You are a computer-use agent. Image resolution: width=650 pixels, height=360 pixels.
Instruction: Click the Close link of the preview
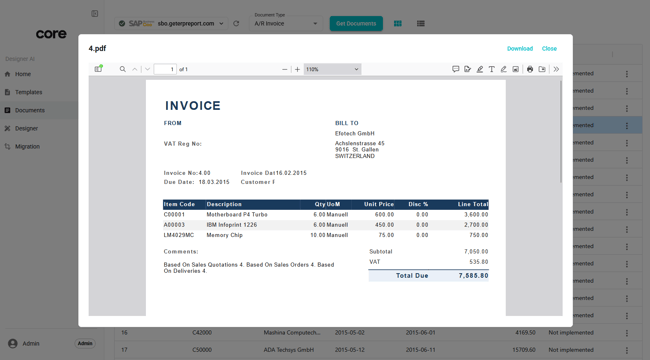coord(549,49)
